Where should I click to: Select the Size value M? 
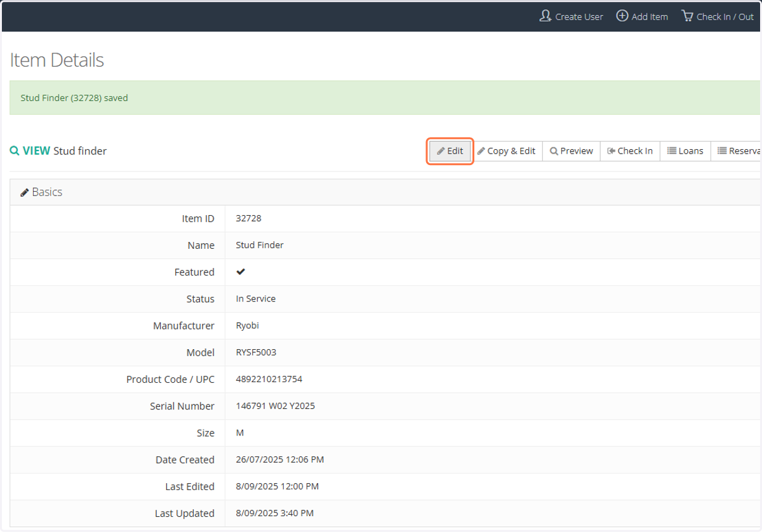[x=240, y=433]
